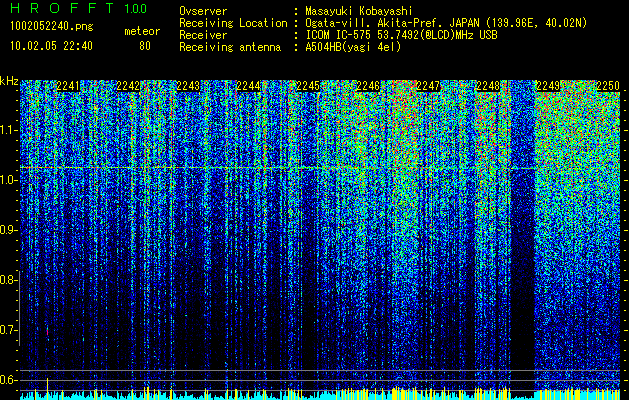Click the version number 1.0.0
The image size is (629, 400).
tap(135, 8)
